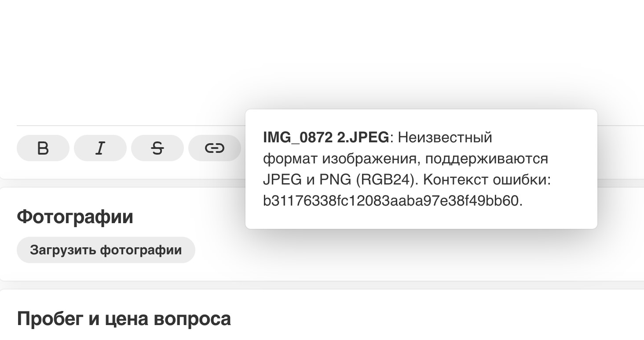Click the word поддерживаются in the error message
644x340 pixels.
pos(487,159)
